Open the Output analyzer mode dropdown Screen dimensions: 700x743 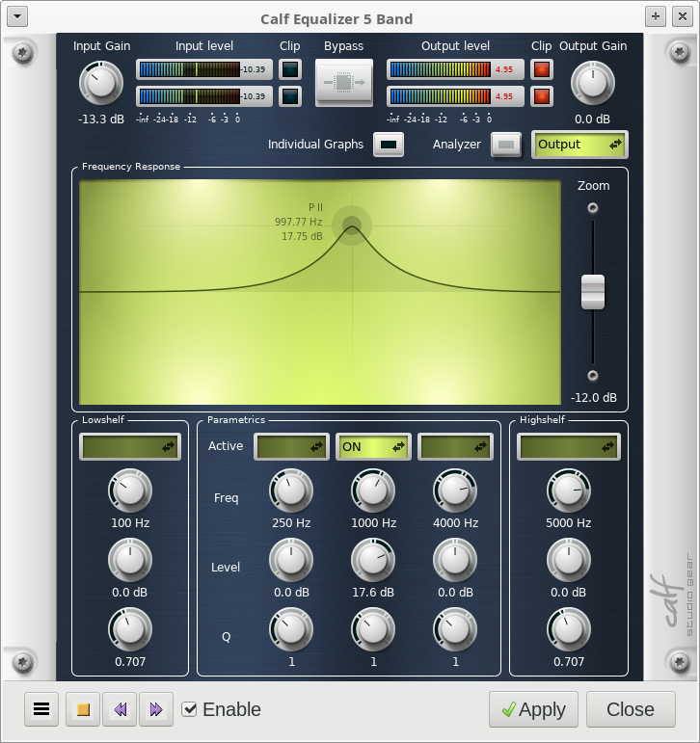pos(579,145)
